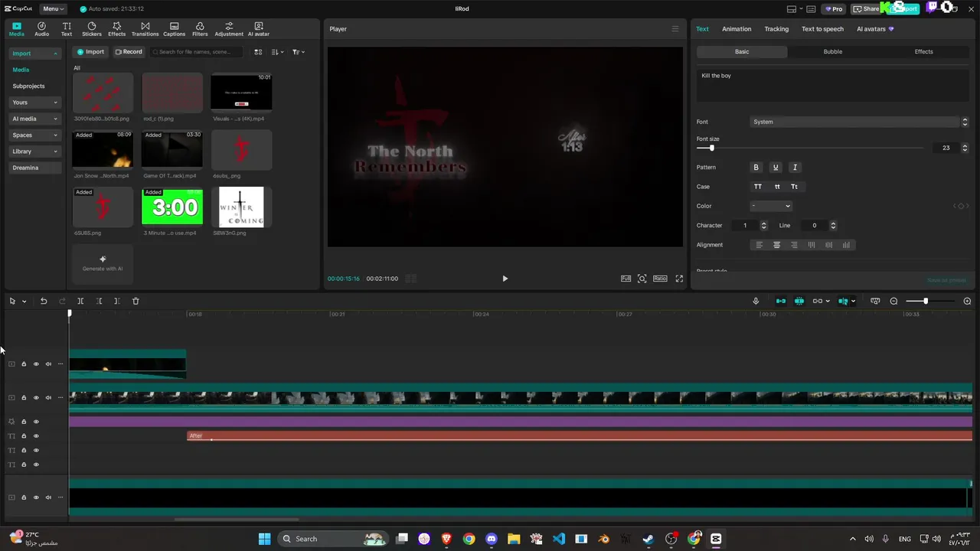Viewport: 980px width, 551px height.
Task: Align text left
Action: 759,245
